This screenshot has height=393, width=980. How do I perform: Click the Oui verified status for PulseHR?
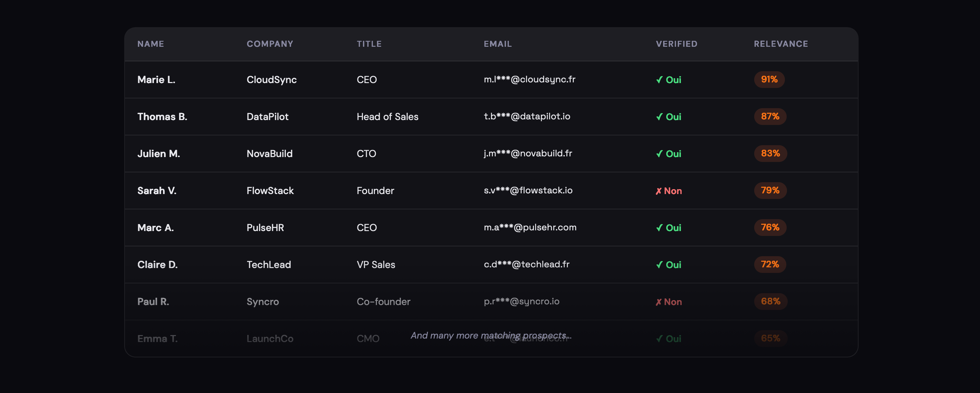(x=668, y=228)
